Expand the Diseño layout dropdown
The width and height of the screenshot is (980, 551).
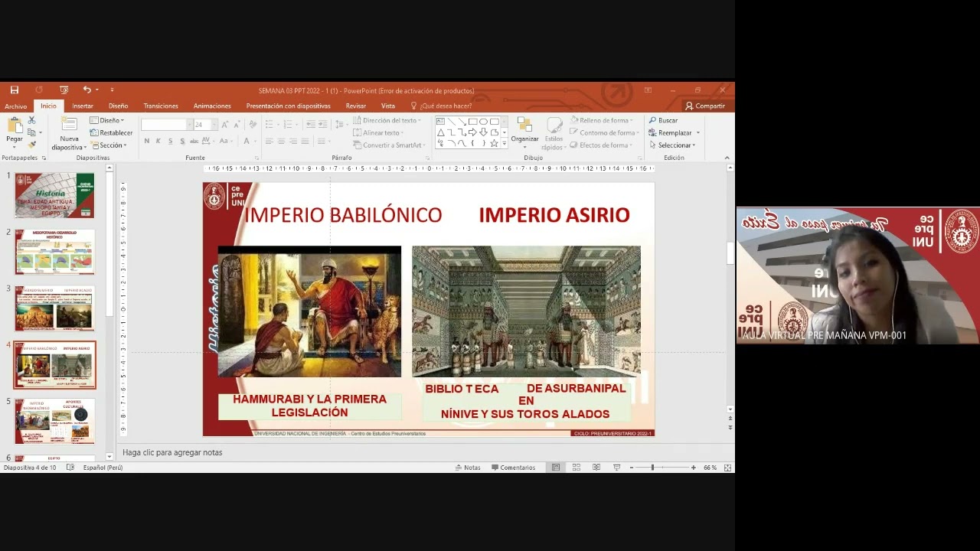pyautogui.click(x=107, y=120)
